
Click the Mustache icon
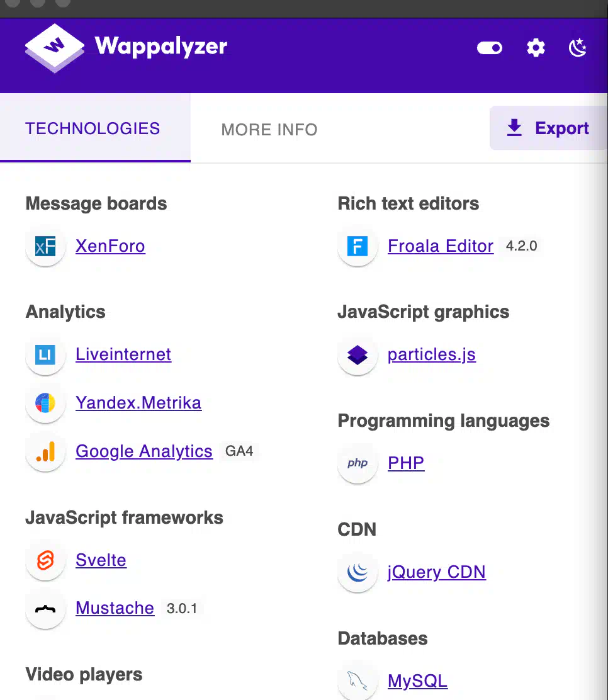(x=45, y=609)
